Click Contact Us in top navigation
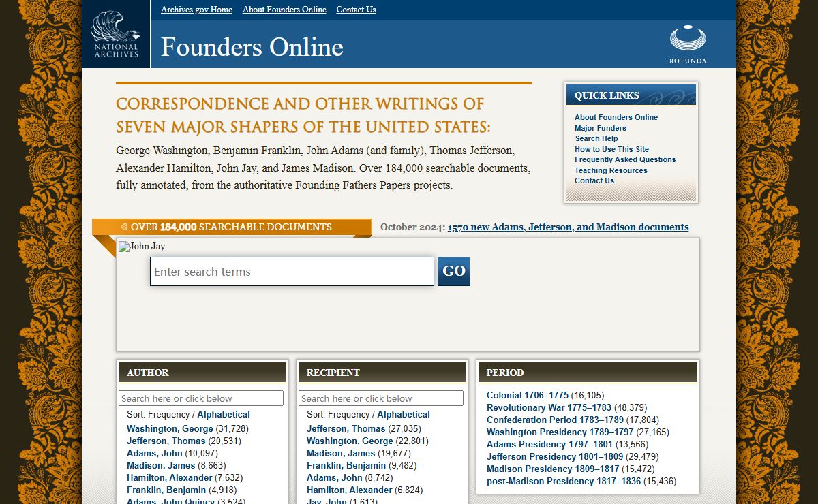The width and height of the screenshot is (818, 504). pos(356,10)
